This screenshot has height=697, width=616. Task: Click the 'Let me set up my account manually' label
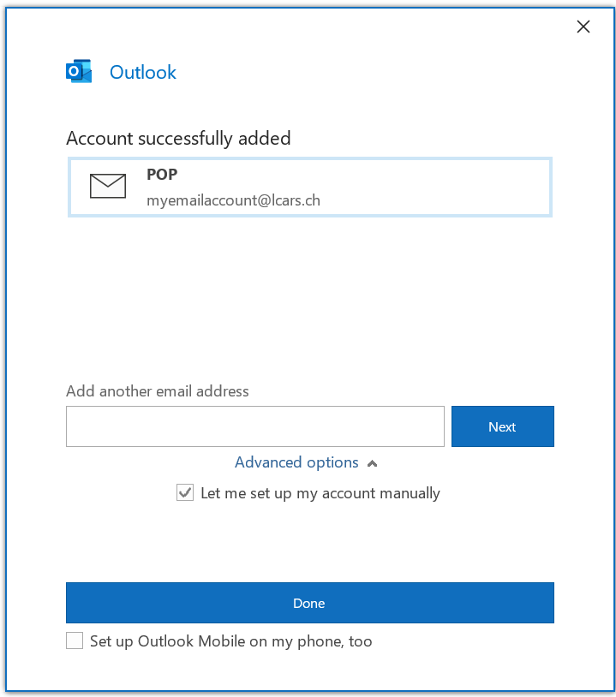pyautogui.click(x=320, y=493)
